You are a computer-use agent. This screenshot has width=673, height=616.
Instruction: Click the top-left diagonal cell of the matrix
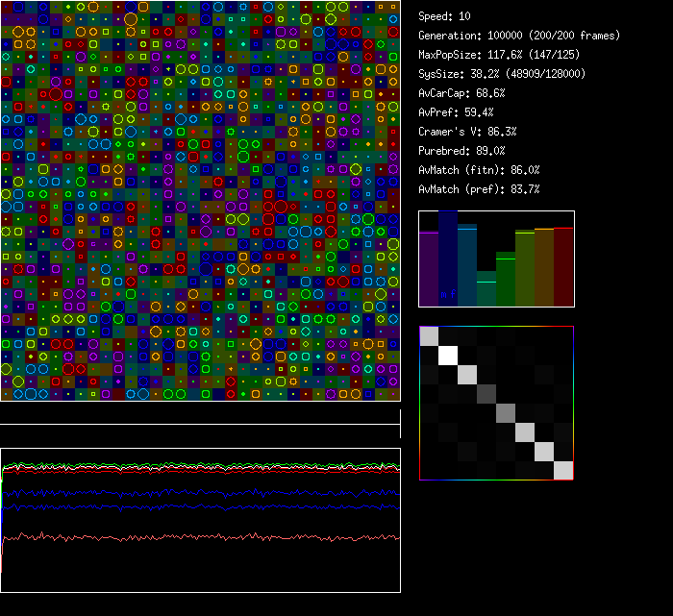coord(429,336)
